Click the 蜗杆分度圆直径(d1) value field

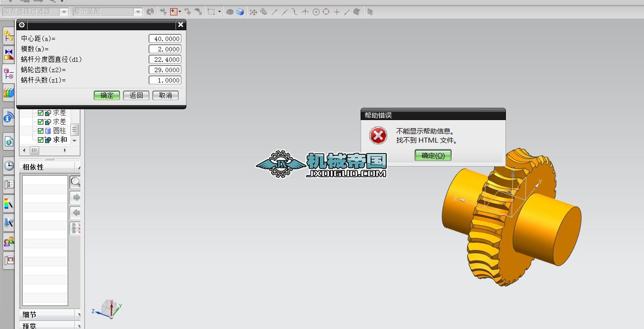tap(165, 60)
